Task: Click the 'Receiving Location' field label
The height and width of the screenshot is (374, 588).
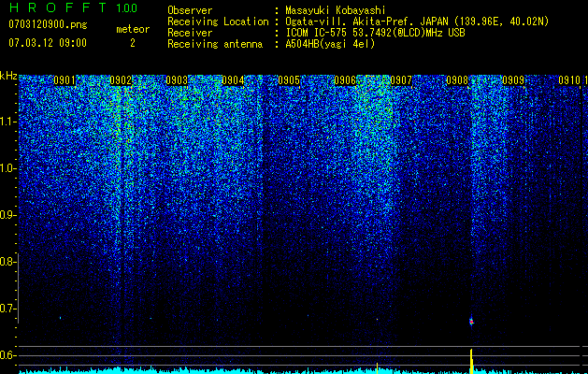Action: pos(218,22)
